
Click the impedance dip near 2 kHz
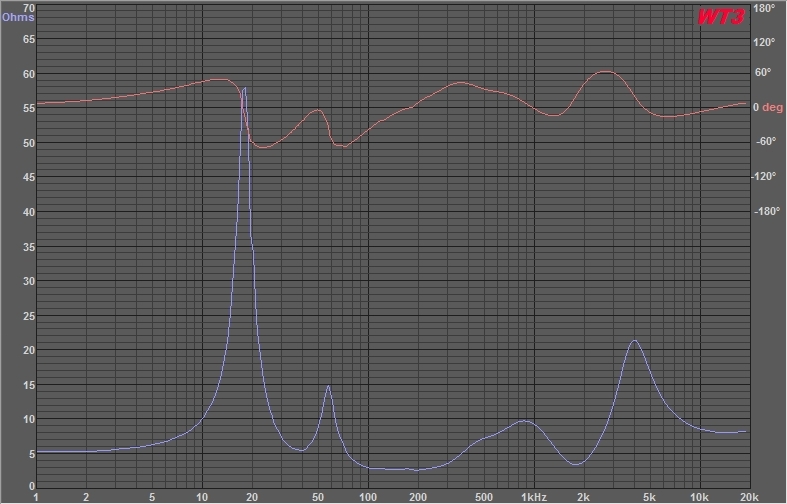click(x=576, y=464)
